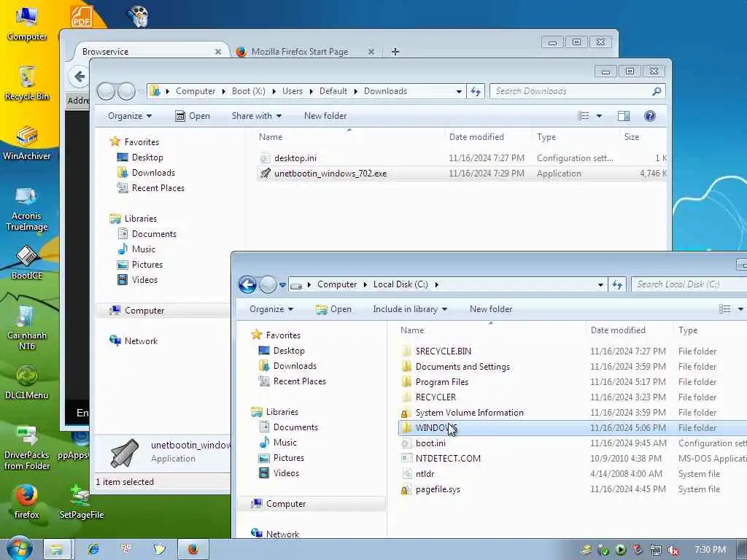
Task: Refresh the Downloads address bar
Action: click(476, 91)
